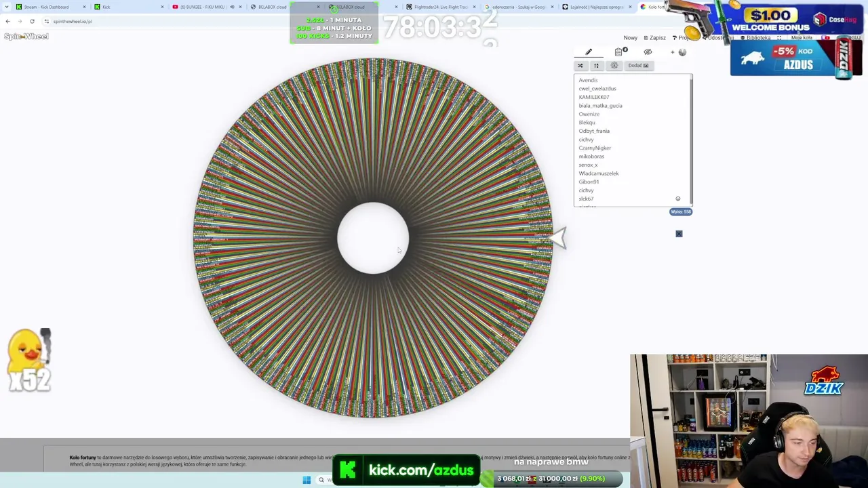View site information icon in address bar
This screenshot has width=868, height=488.
tap(46, 21)
